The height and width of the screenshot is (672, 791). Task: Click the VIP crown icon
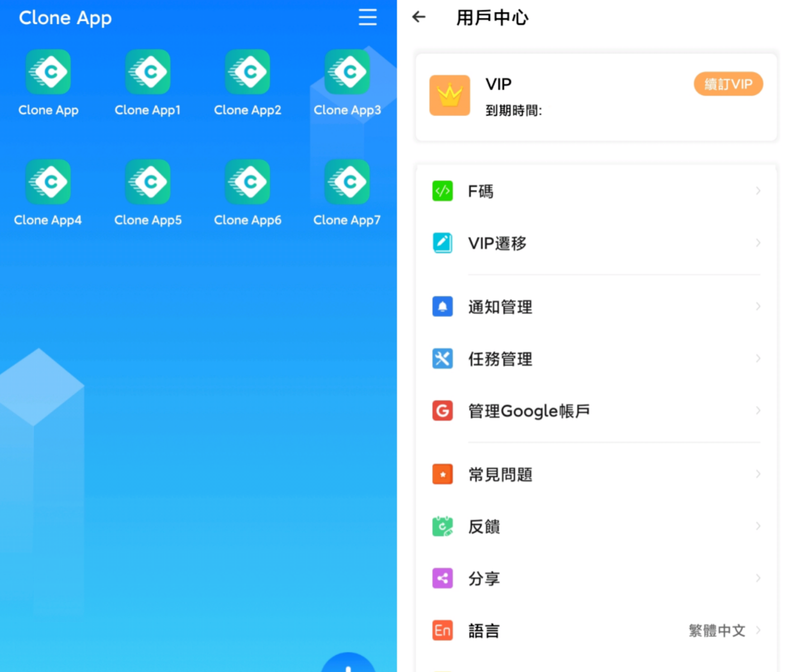pos(450,96)
